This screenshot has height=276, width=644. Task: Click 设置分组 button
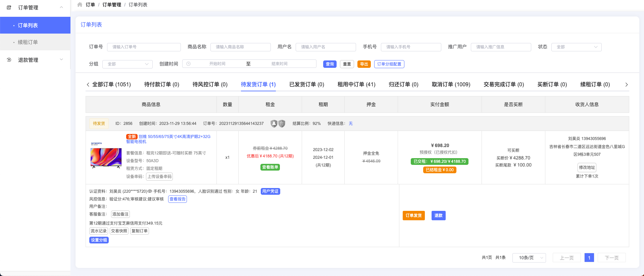pos(99,240)
